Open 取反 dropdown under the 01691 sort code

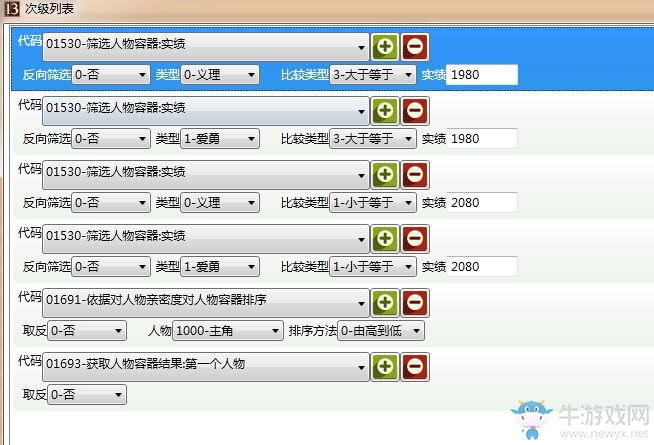87,331
